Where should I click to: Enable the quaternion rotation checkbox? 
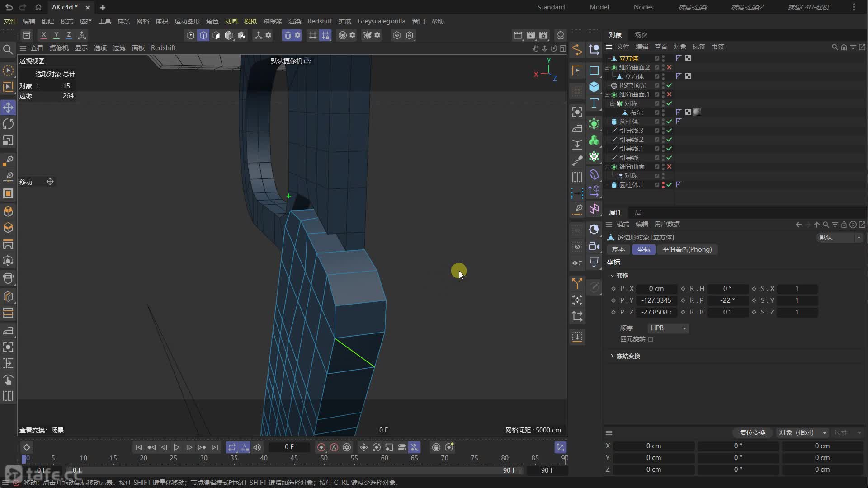pos(651,339)
